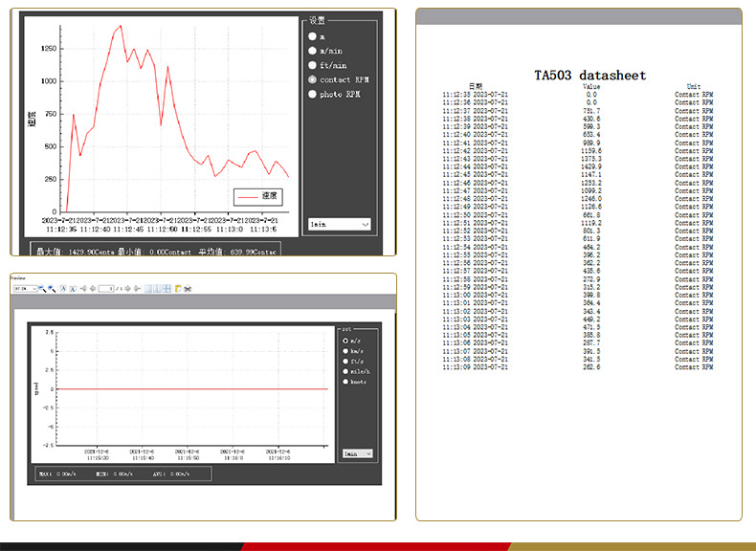Click first page-fit 'A' icon in Preview toolbar
The height and width of the screenshot is (551, 756).
(63, 289)
